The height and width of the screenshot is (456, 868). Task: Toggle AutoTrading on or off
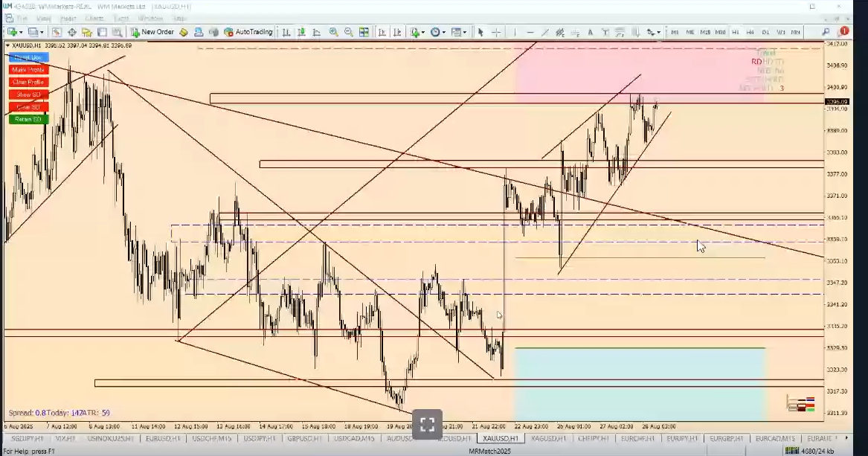click(x=248, y=32)
